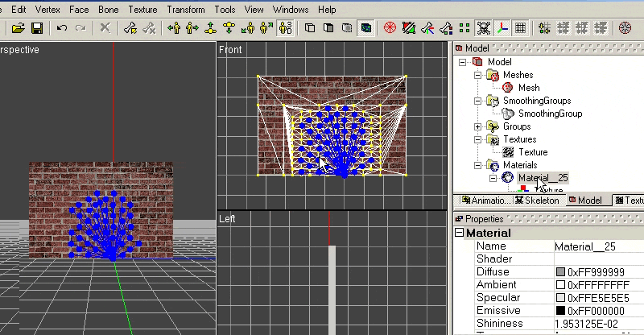Collapse the SmoothingGroups folder node
This screenshot has width=644, height=335.
pyautogui.click(x=477, y=101)
